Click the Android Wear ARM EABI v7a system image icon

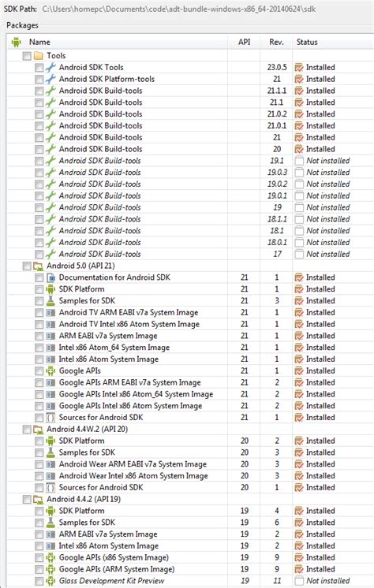[x=50, y=464]
